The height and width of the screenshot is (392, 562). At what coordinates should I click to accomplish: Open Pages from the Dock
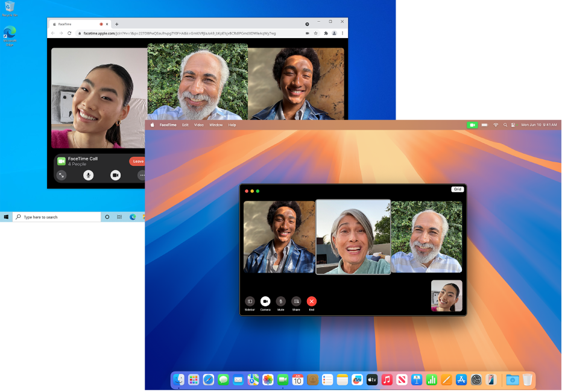point(446,379)
